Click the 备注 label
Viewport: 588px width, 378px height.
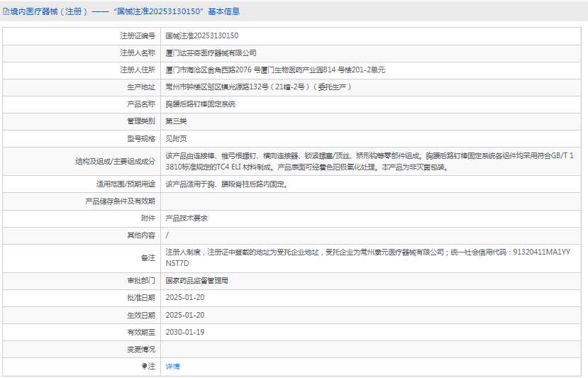(x=148, y=257)
